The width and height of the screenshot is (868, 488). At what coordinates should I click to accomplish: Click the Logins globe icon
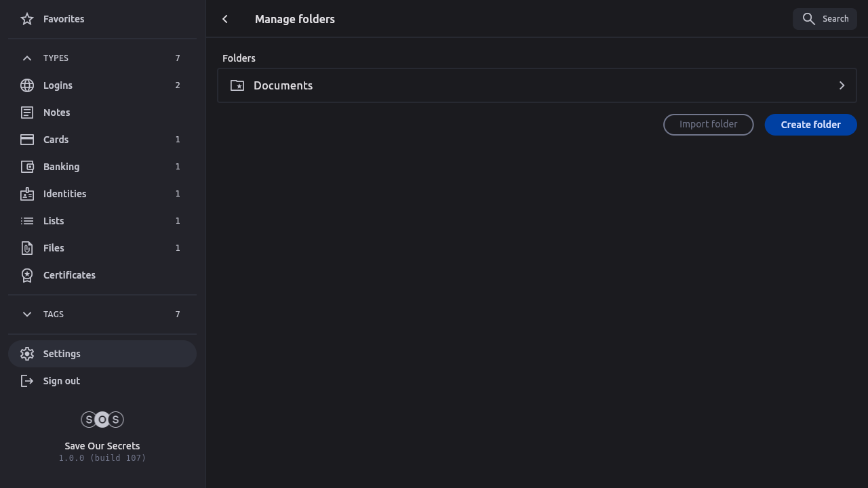point(27,85)
